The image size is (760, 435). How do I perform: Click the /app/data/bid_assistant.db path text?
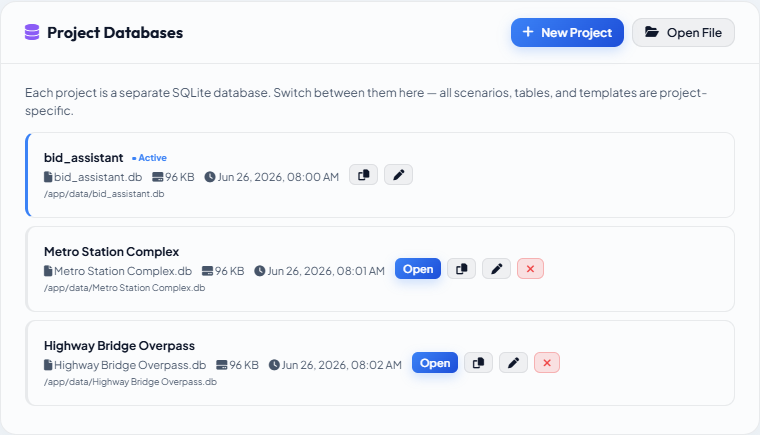(x=104, y=194)
